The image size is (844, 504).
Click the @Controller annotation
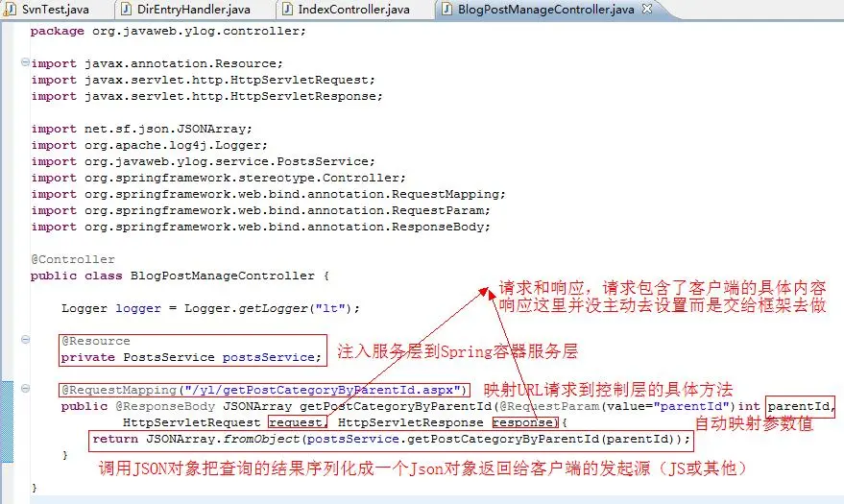[73, 259]
